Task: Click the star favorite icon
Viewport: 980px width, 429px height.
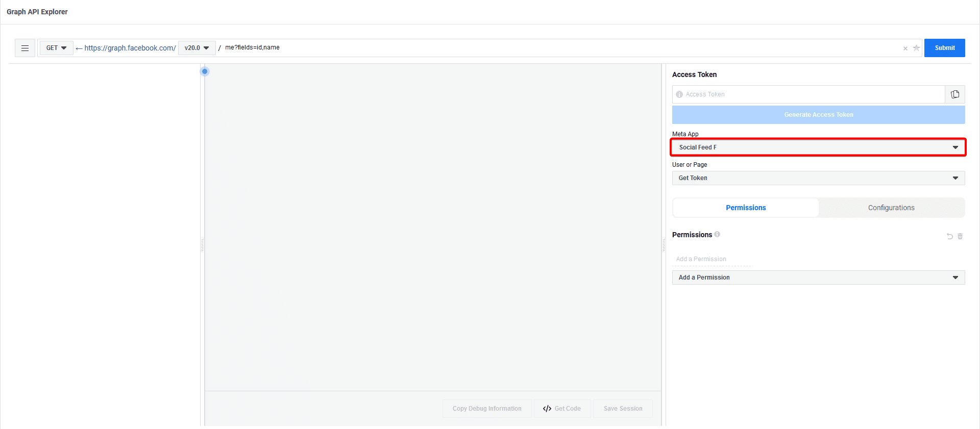Action: (916, 48)
